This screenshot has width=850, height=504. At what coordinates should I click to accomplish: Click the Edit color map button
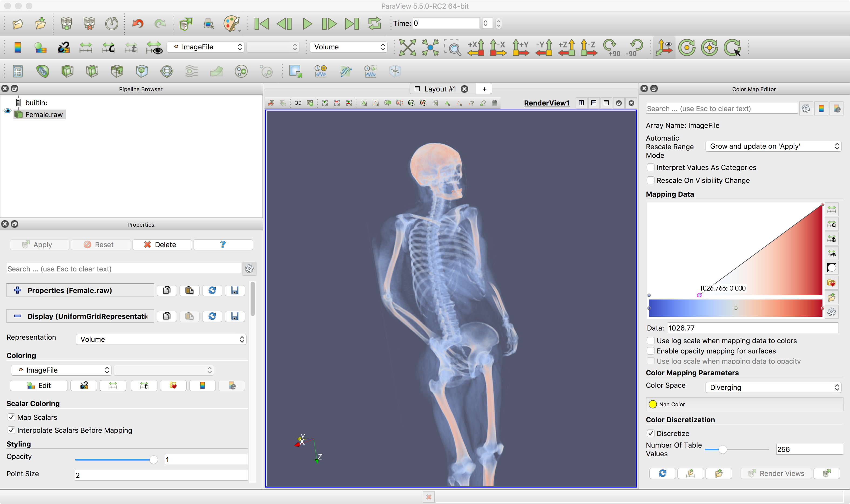39,386
